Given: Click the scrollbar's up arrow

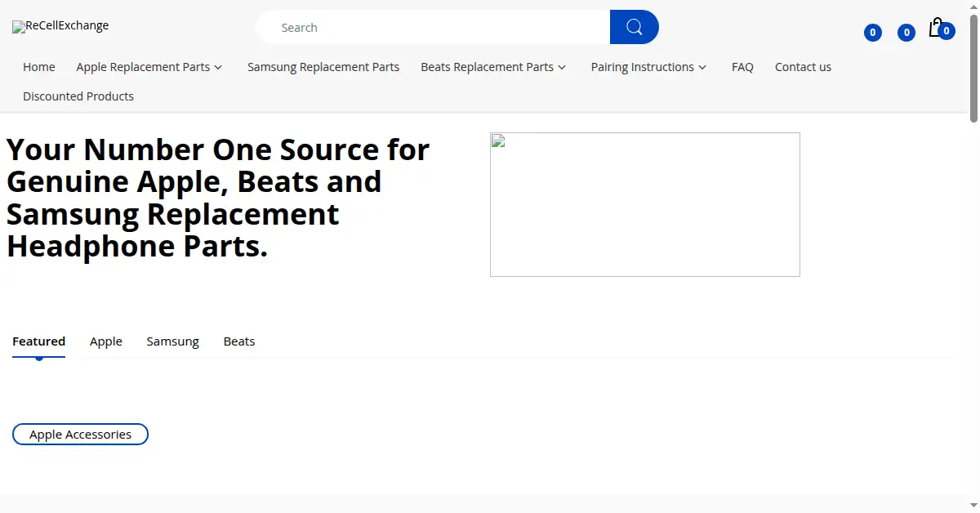Looking at the screenshot, I should point(973,5).
